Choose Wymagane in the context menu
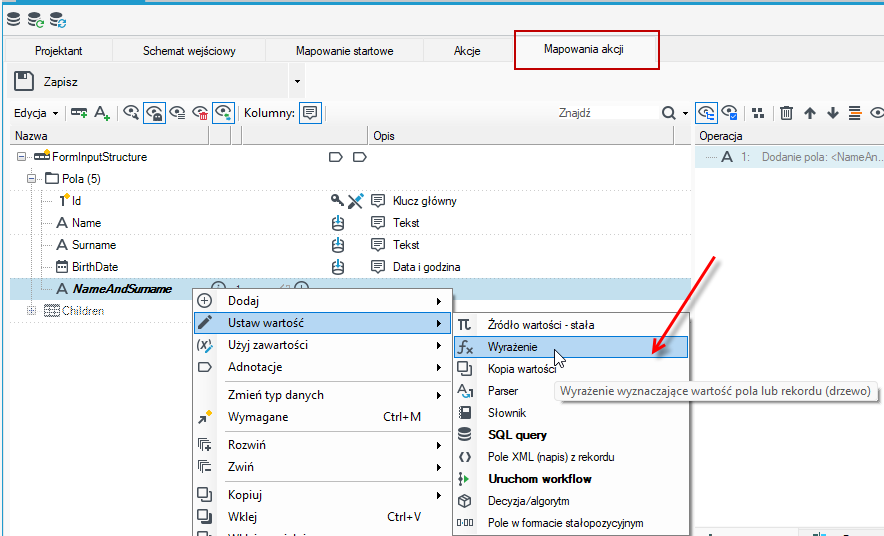 [322, 417]
